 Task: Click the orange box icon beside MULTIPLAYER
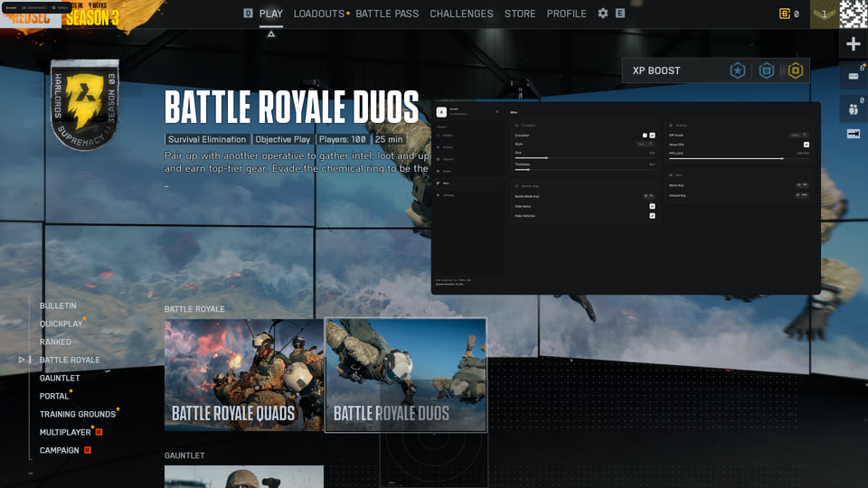pyautogui.click(x=99, y=432)
